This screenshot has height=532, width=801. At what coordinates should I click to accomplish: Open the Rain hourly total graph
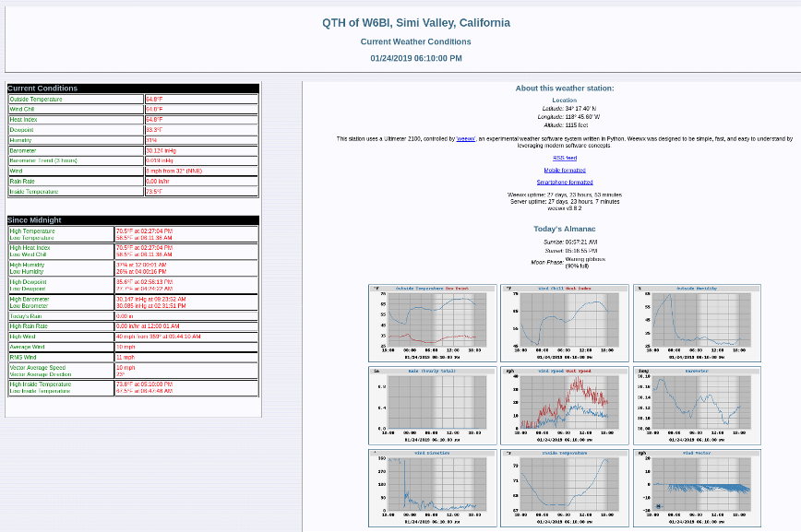click(432, 406)
